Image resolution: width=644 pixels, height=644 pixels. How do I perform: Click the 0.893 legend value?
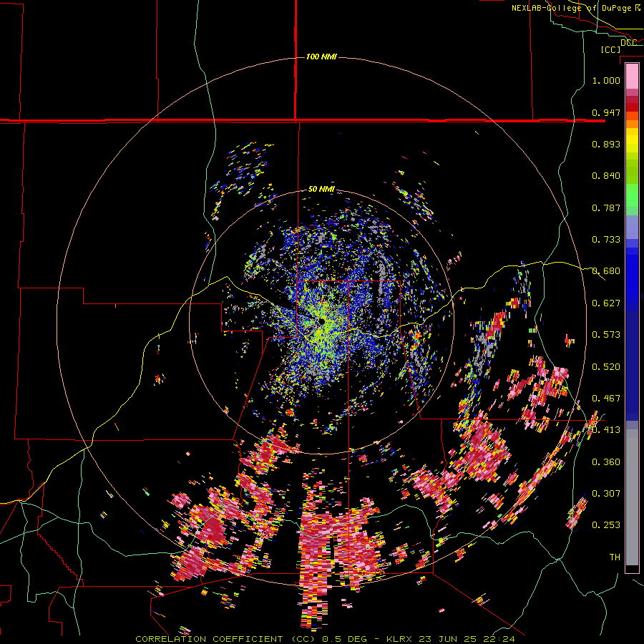[x=606, y=144]
